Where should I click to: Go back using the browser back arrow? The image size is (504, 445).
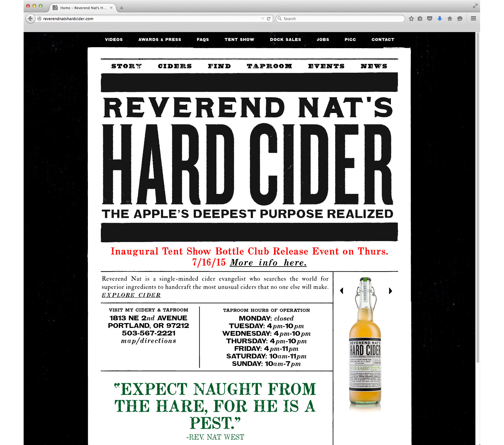point(30,19)
